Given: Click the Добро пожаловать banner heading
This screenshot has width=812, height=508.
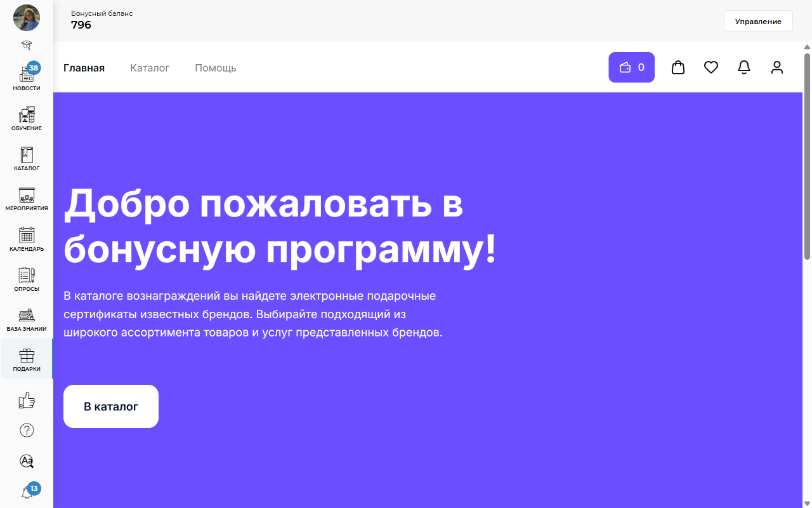Looking at the screenshot, I should pos(280,226).
